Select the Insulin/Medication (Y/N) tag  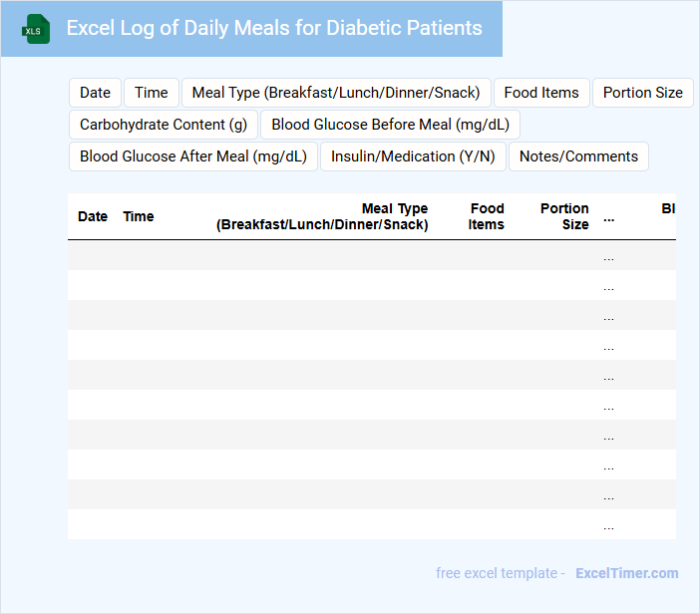click(x=413, y=156)
